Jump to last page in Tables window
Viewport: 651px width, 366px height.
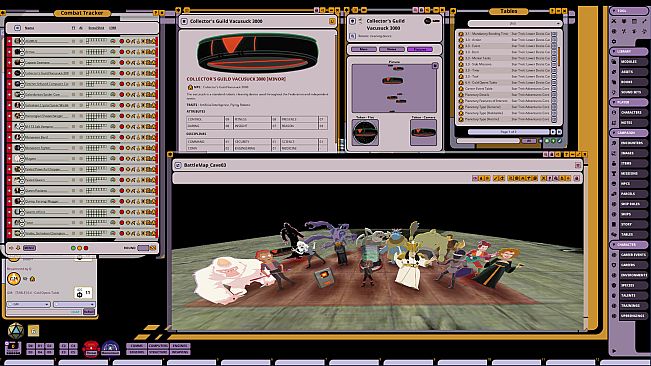(x=559, y=132)
